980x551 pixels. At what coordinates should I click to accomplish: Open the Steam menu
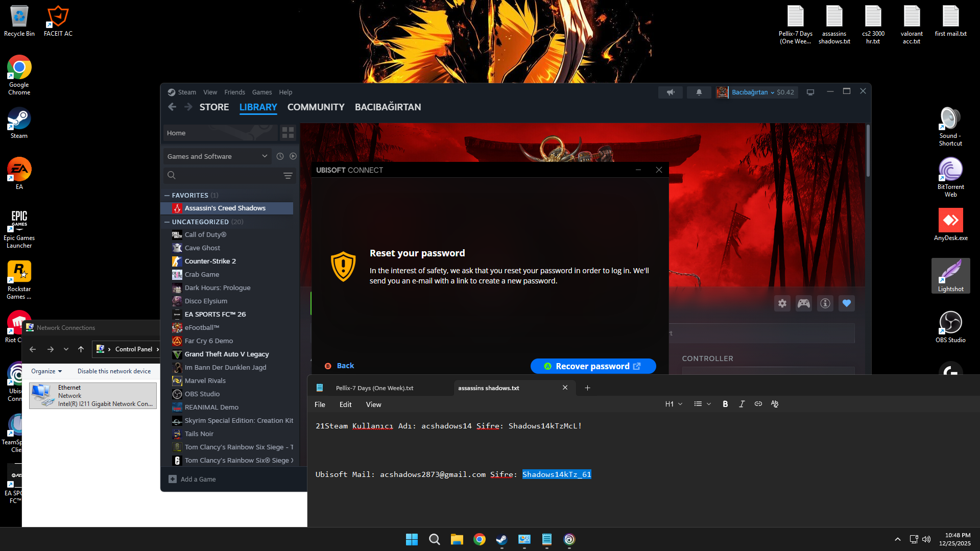tap(187, 92)
